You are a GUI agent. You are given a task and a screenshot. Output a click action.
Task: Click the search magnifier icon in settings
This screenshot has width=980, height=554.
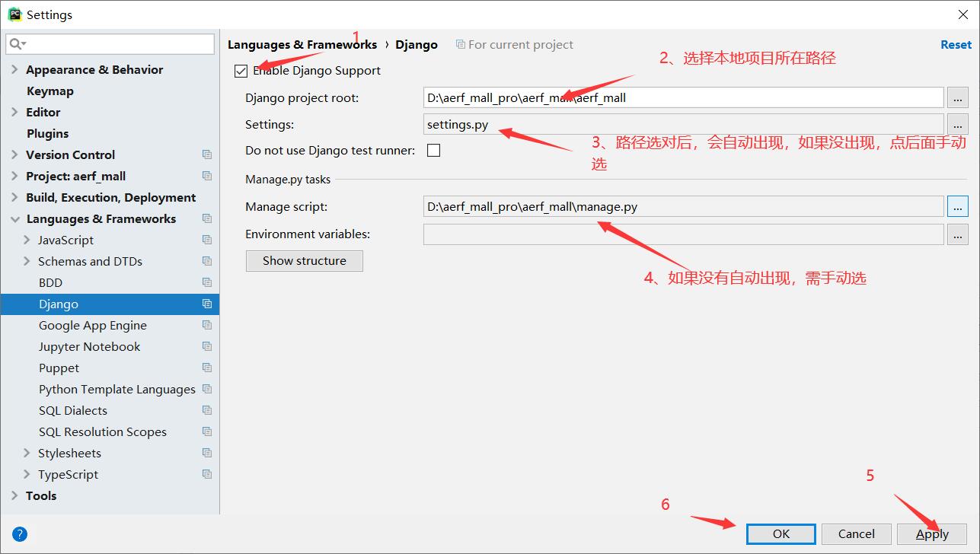pos(18,44)
